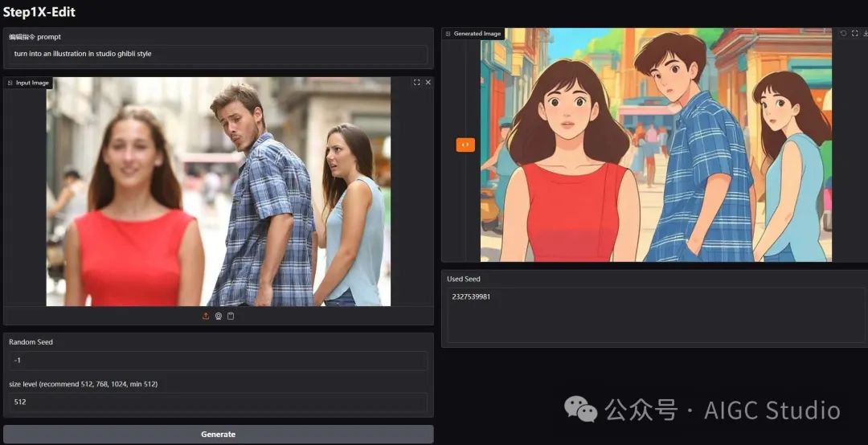Viewport: 868px width, 445px height.
Task: Click the Generate button
Action: (x=218, y=435)
